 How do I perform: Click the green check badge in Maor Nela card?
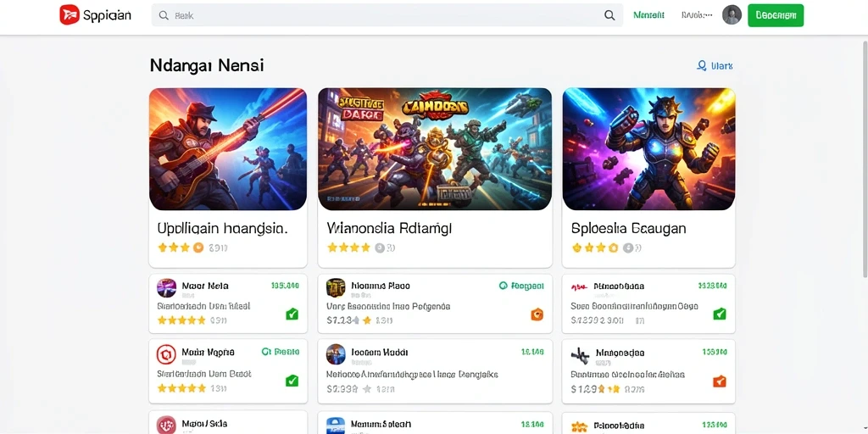click(x=292, y=314)
